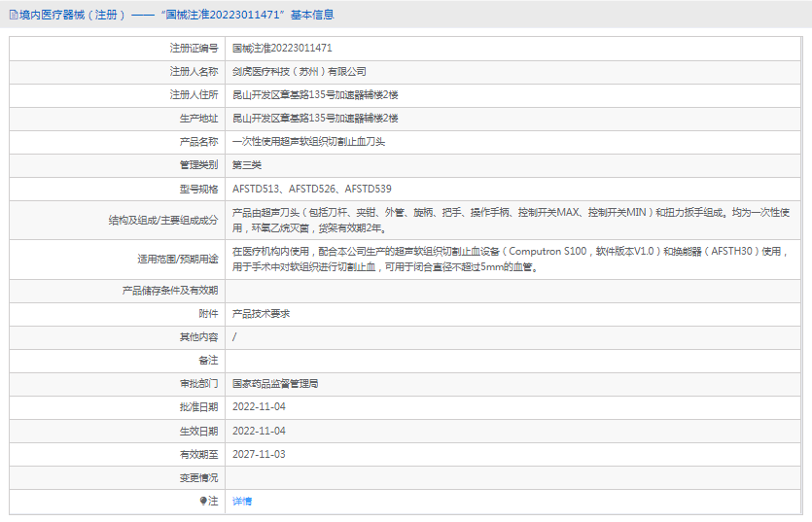Click the 适用范围/预期用途 label
812x522 pixels.
click(178, 259)
